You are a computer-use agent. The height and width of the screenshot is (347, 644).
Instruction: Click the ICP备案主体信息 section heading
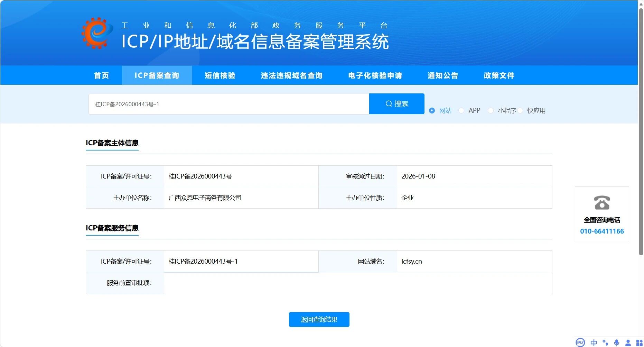point(112,143)
